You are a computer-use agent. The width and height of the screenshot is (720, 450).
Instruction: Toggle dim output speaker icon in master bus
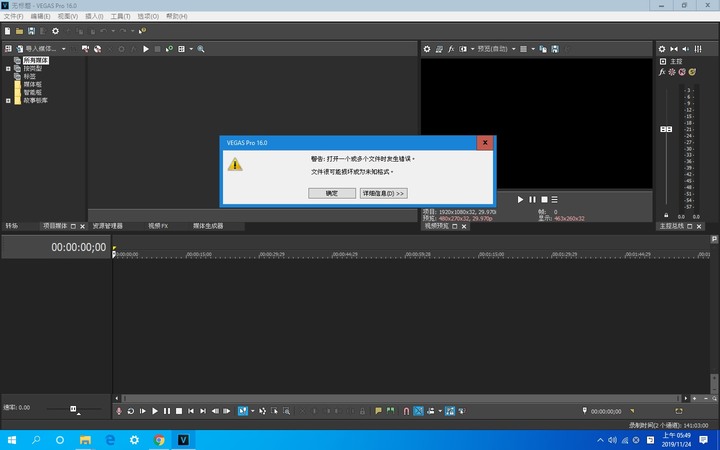point(686,49)
